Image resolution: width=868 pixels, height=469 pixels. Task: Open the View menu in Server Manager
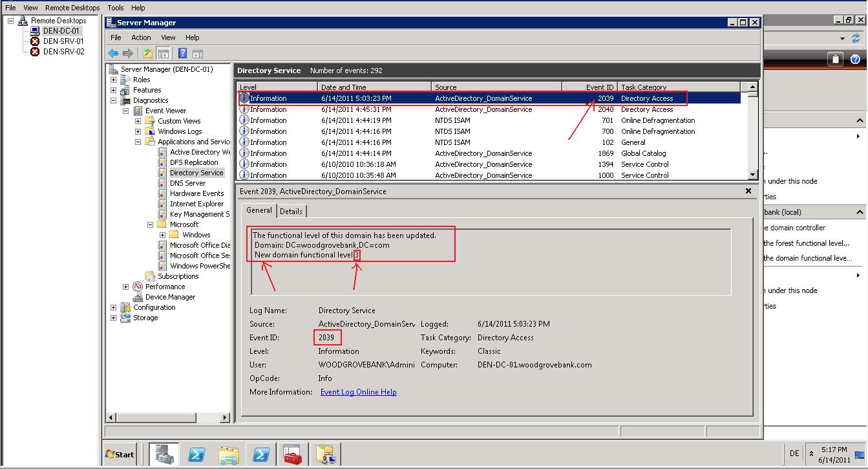[168, 38]
